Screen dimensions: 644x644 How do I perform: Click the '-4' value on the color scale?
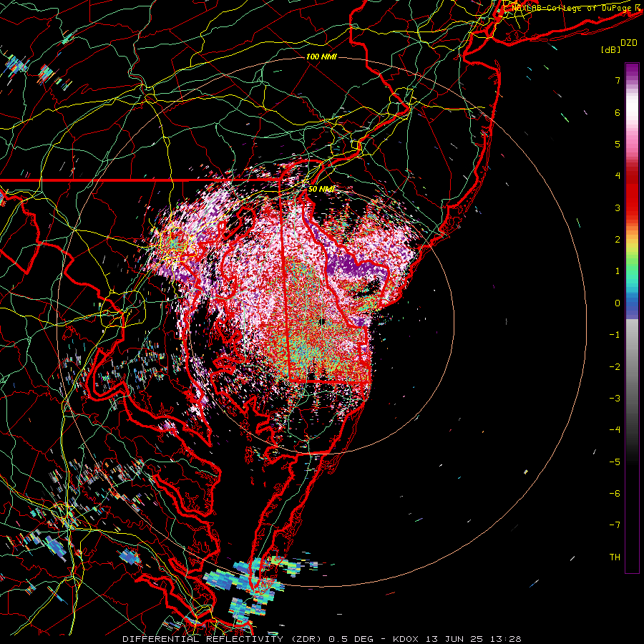pyautogui.click(x=615, y=430)
